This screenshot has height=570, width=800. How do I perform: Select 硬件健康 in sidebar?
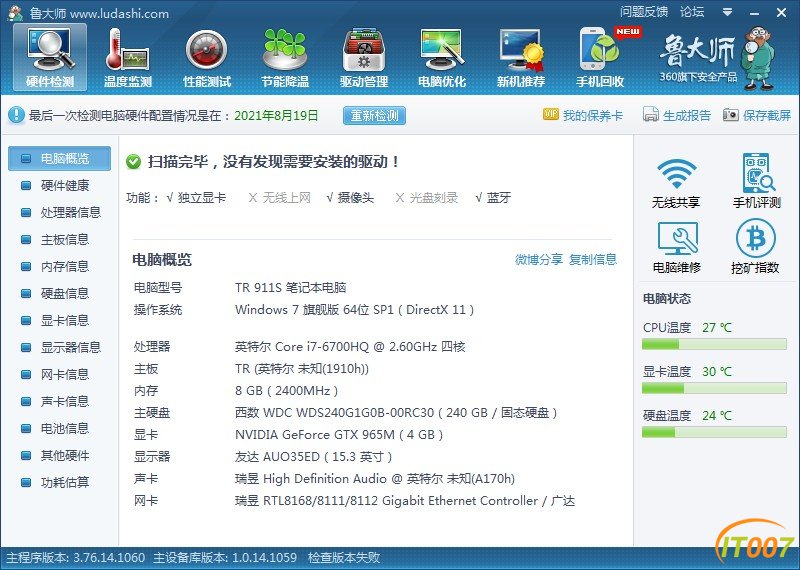click(59, 186)
